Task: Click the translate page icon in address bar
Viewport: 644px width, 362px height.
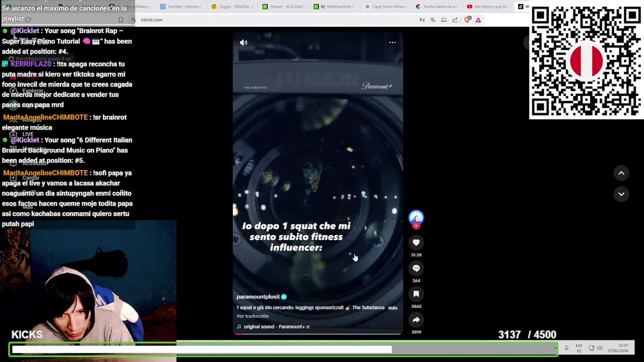Action: (x=433, y=20)
